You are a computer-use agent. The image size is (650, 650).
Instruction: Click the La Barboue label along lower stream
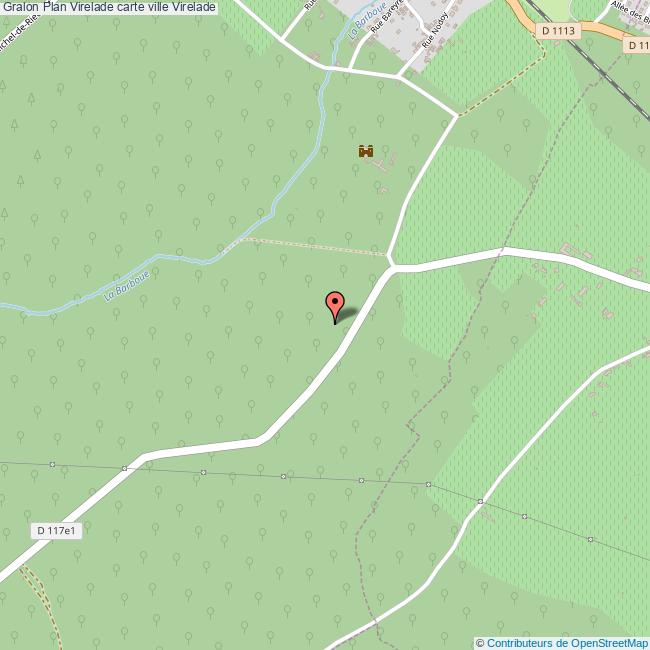[x=126, y=286]
